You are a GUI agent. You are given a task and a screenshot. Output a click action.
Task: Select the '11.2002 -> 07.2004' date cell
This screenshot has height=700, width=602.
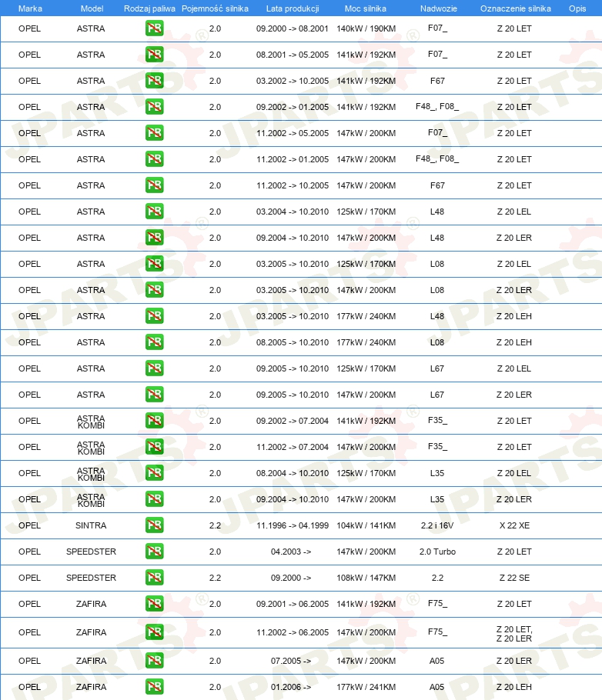point(293,447)
